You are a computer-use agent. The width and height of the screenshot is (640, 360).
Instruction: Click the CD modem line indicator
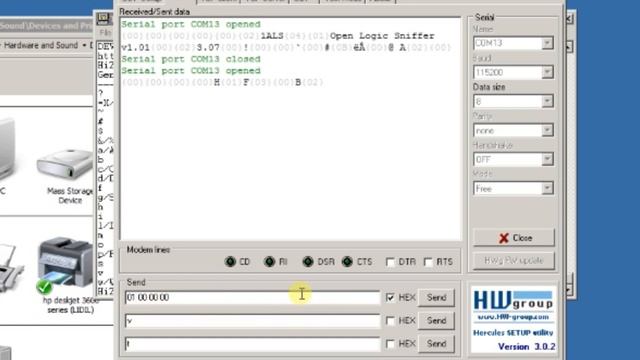(231, 261)
